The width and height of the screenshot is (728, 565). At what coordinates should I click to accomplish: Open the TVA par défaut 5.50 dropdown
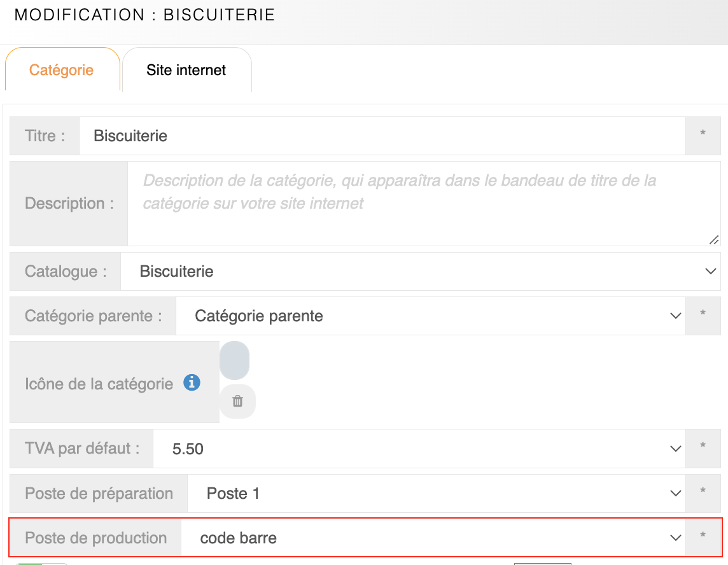419,449
